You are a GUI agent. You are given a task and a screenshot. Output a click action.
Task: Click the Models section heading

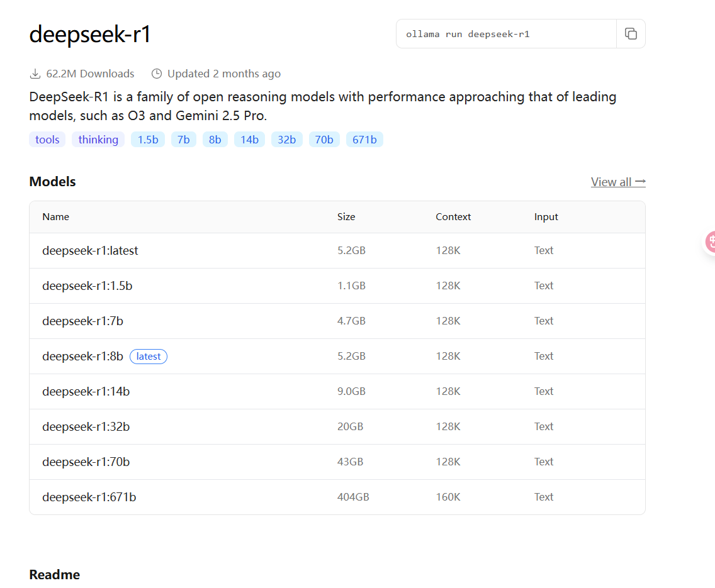[x=52, y=182]
